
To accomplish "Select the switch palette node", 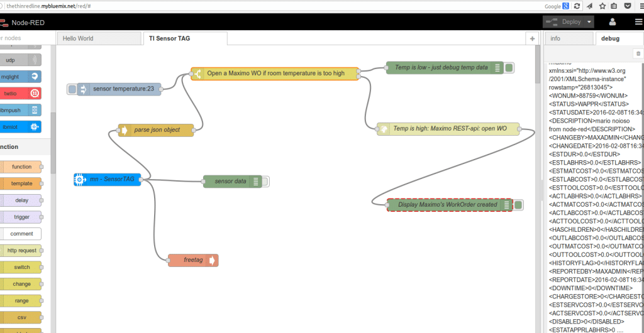I will [x=21, y=268].
